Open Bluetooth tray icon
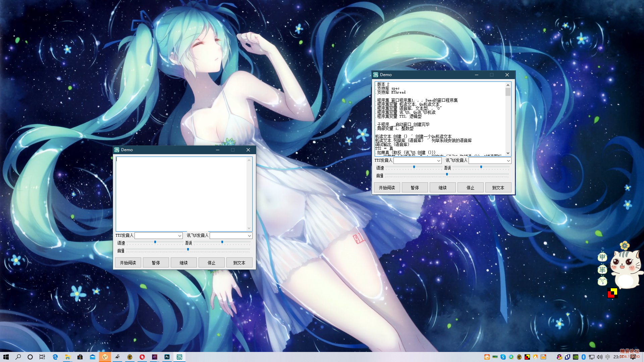Screen dimensions: 644x362 [584, 357]
